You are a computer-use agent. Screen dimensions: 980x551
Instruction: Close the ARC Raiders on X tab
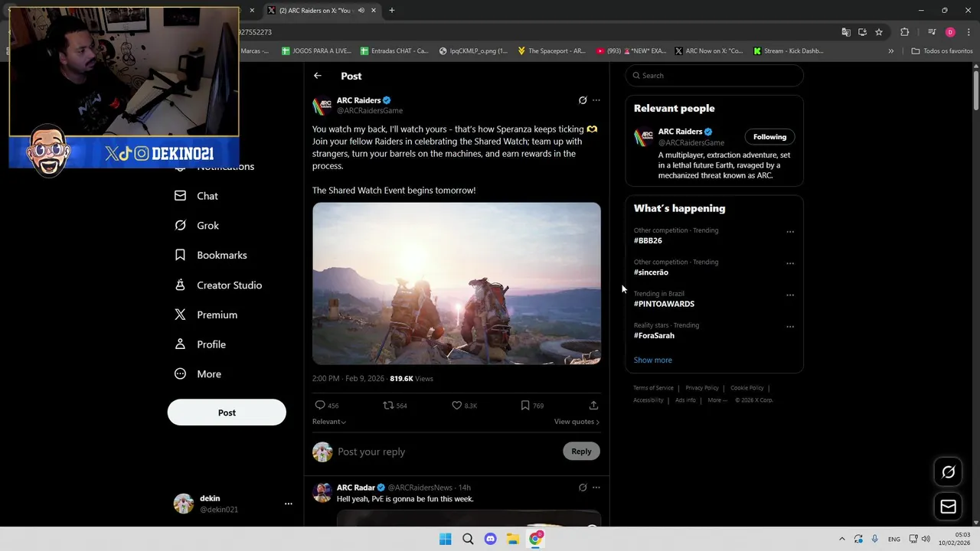coord(374,10)
